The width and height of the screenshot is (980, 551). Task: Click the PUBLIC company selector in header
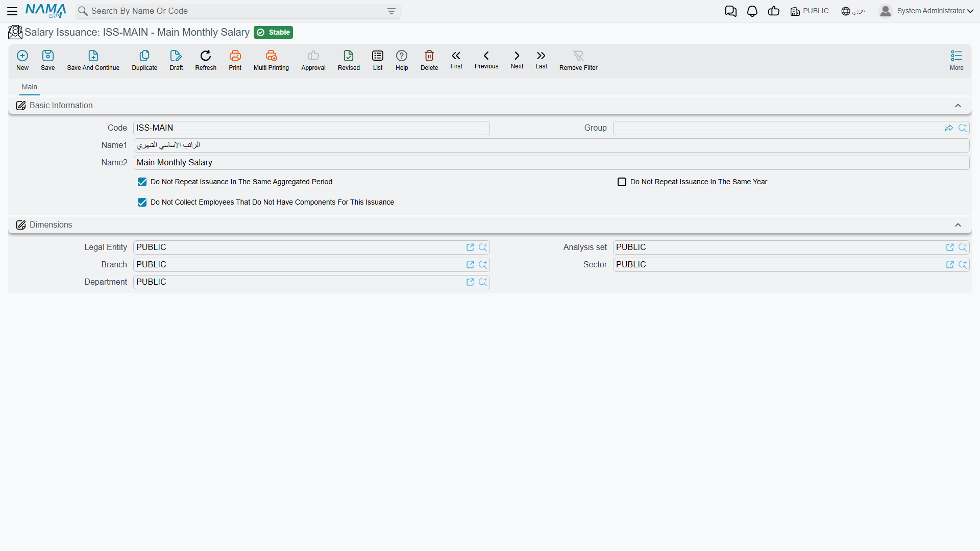[810, 11]
